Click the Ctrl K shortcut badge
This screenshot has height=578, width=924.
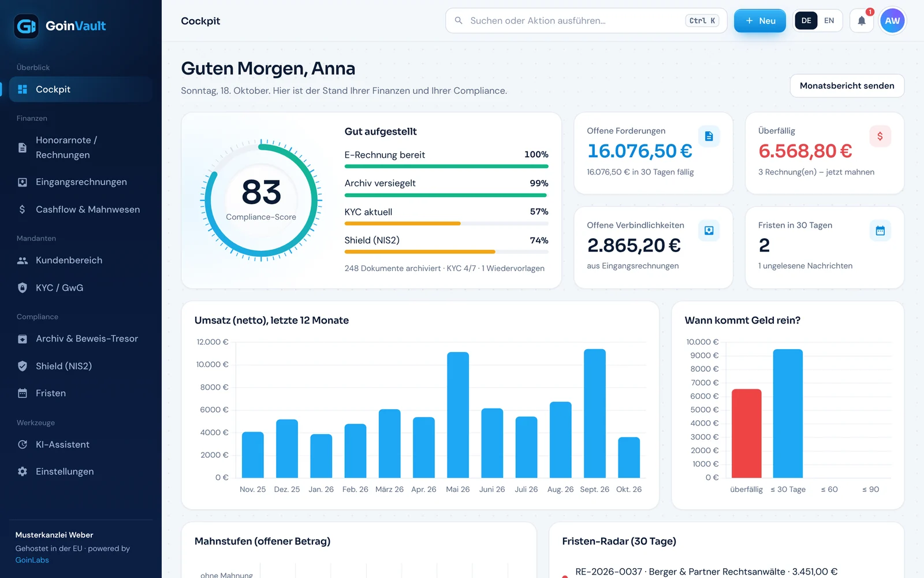pos(702,21)
